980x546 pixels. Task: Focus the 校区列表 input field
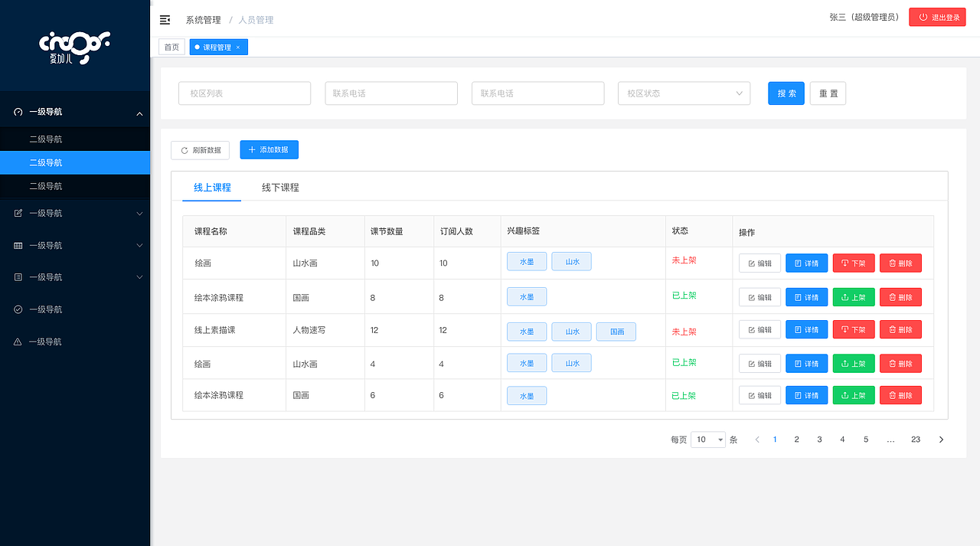coord(244,93)
